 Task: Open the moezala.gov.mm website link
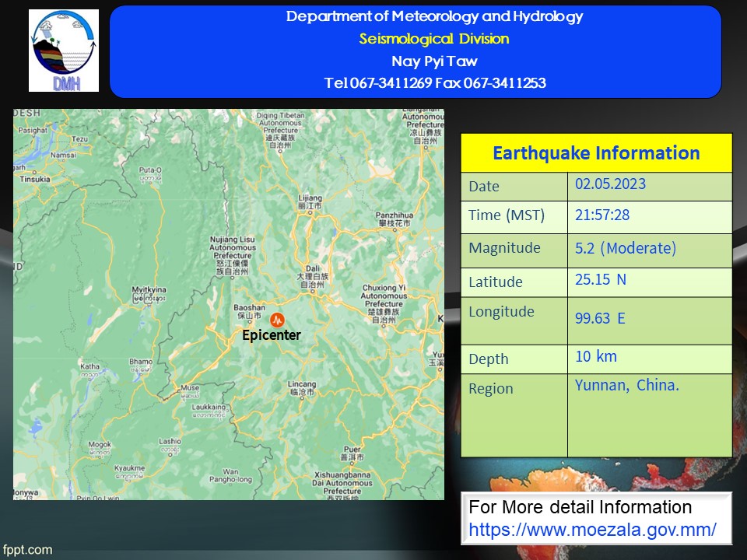pos(592,530)
